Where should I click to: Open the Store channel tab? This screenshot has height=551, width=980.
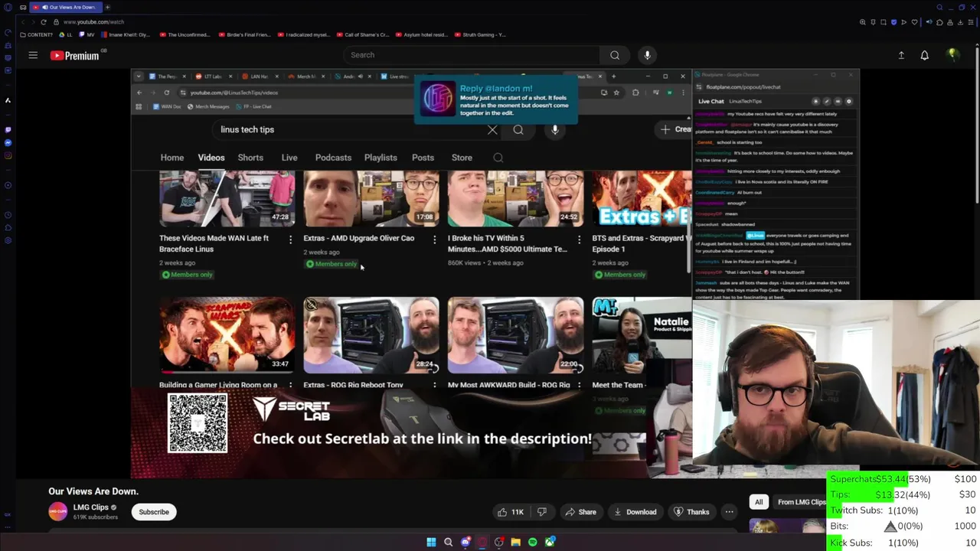point(462,158)
